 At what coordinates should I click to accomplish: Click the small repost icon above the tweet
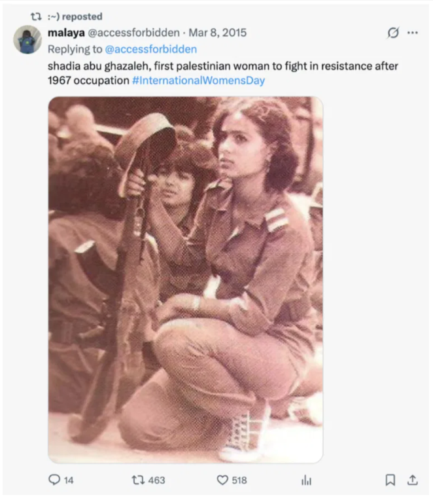[36, 16]
